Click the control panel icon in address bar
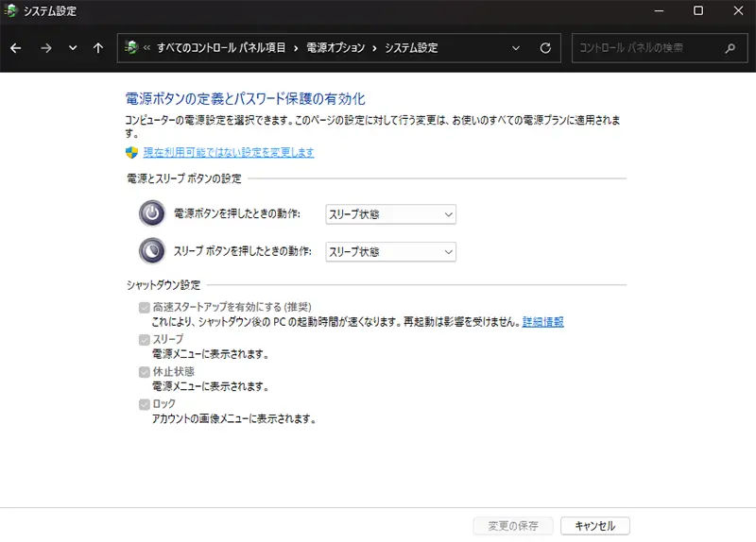 coord(131,48)
